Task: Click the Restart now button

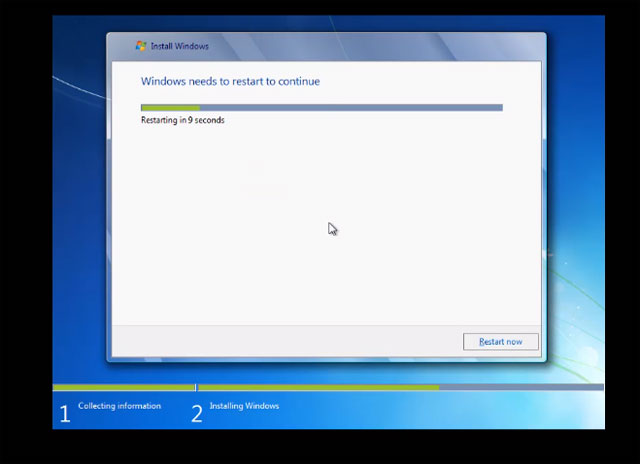Action: click(500, 342)
